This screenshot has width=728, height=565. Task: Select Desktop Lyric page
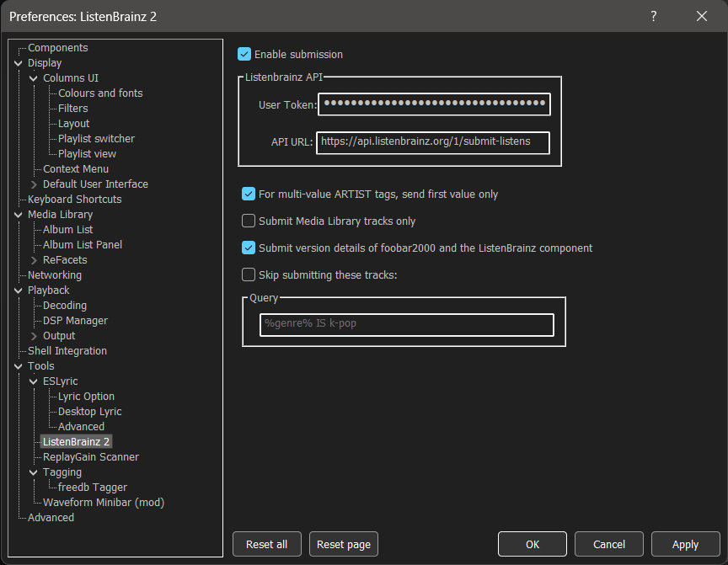[89, 412]
